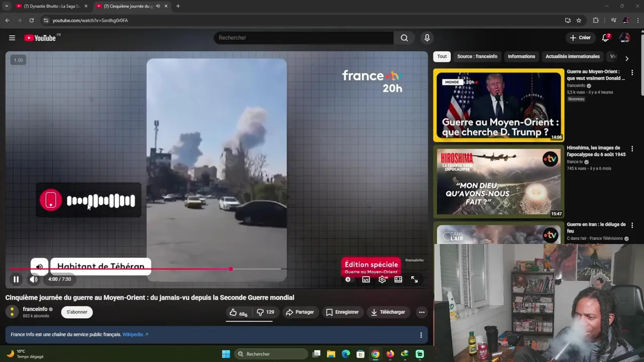Toggle subtitles in the player

click(366, 280)
